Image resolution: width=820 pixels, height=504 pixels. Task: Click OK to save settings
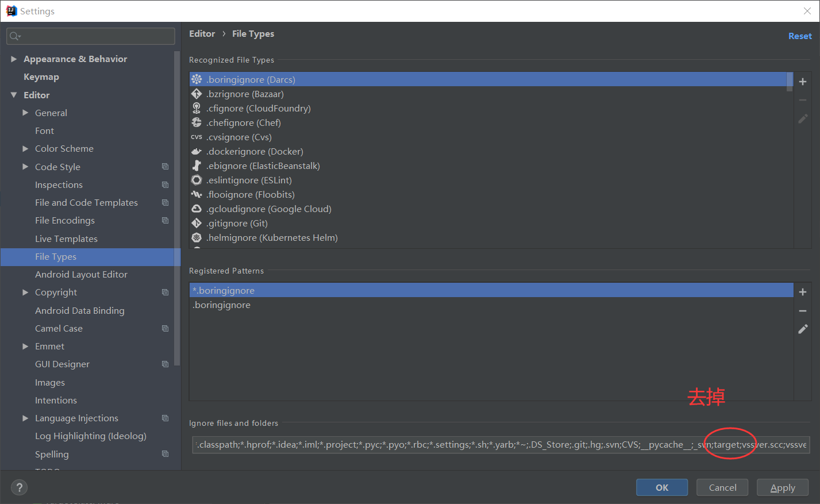(661, 487)
